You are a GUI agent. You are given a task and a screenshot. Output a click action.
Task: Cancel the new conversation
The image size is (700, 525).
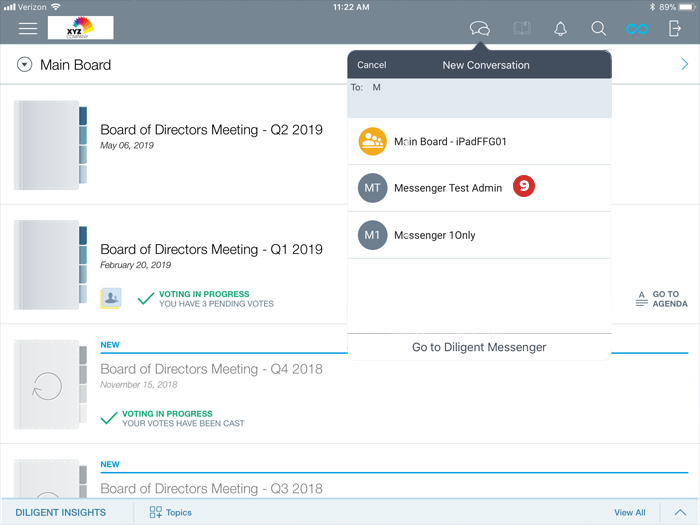(372, 65)
